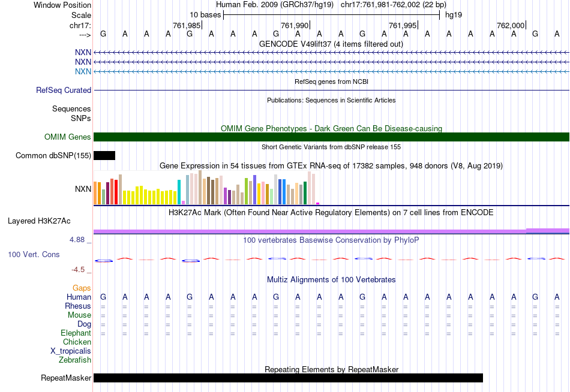Click the 100 Vert. Cons track label

coord(34,255)
